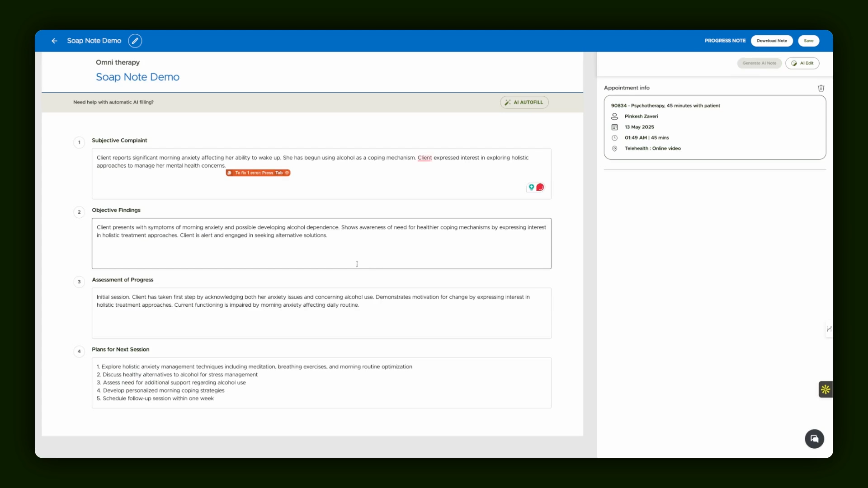Screen dimensions: 868x488
Task: Click the red fix error tooltip
Action: (258, 173)
